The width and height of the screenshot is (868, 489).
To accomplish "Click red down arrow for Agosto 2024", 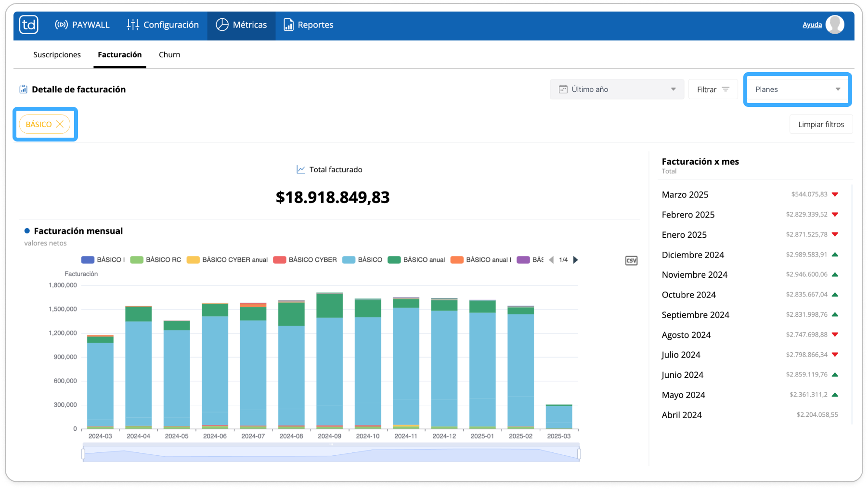I will (x=835, y=335).
